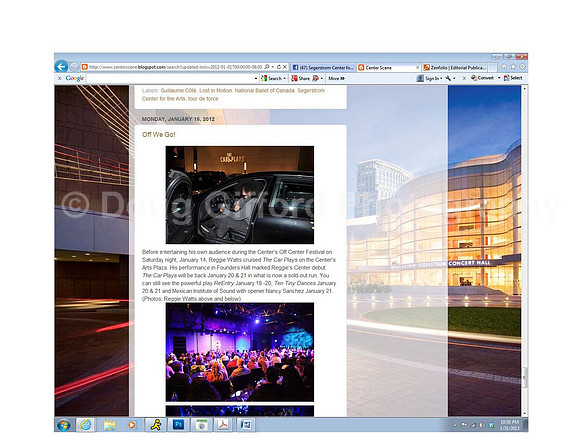This screenshot has width=580, height=448.
Task: Click the page scrollbar up arrow
Action: 524,89
